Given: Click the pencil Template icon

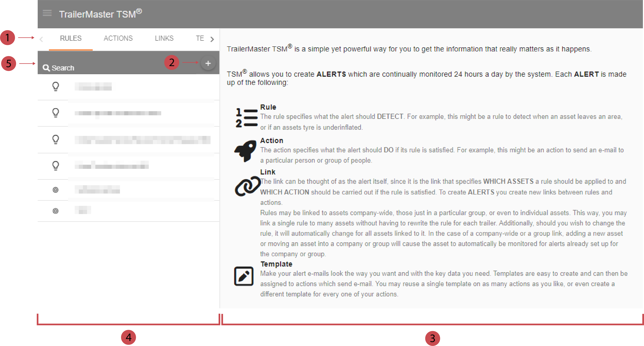Looking at the screenshot, I should pyautogui.click(x=244, y=276).
